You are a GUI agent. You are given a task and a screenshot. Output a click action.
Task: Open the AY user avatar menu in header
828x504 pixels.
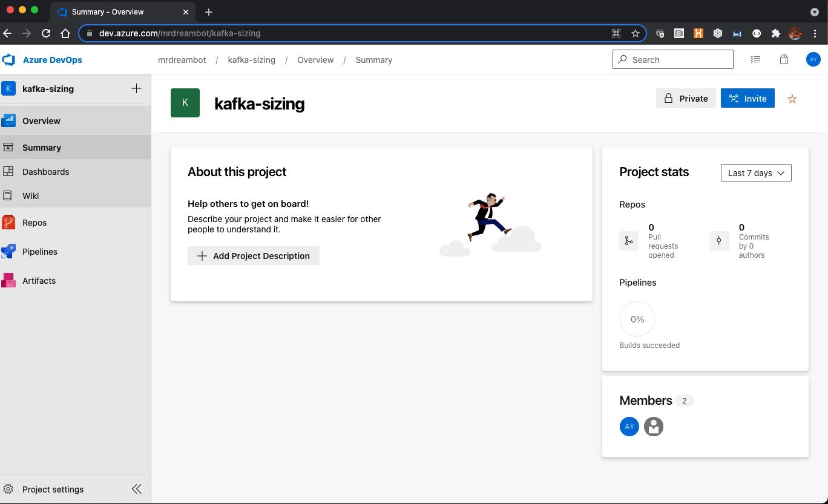click(x=813, y=59)
